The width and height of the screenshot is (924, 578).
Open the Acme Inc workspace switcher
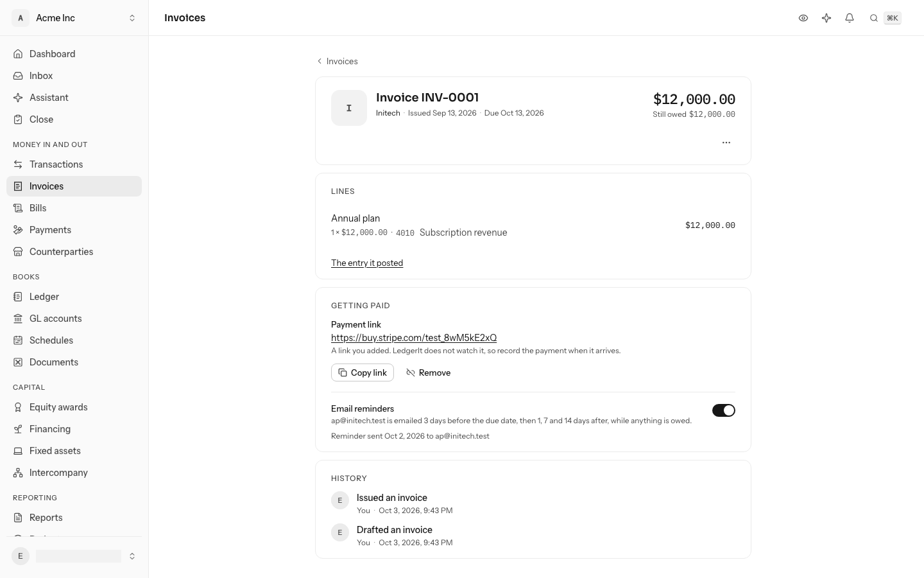coord(74,18)
